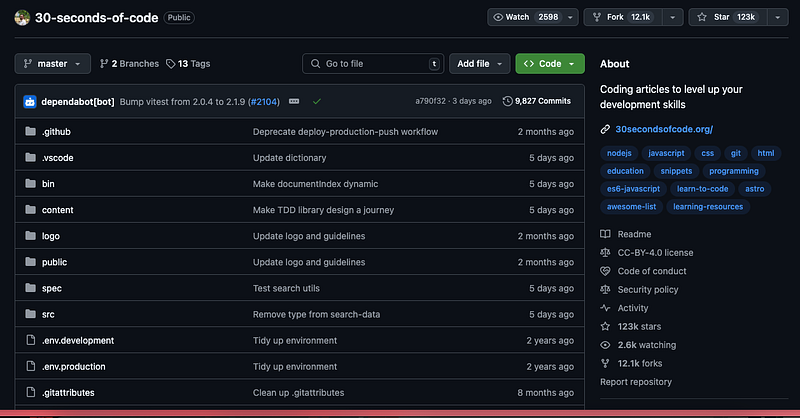Click the Security policy scale icon
The width and height of the screenshot is (800, 418).
point(605,289)
